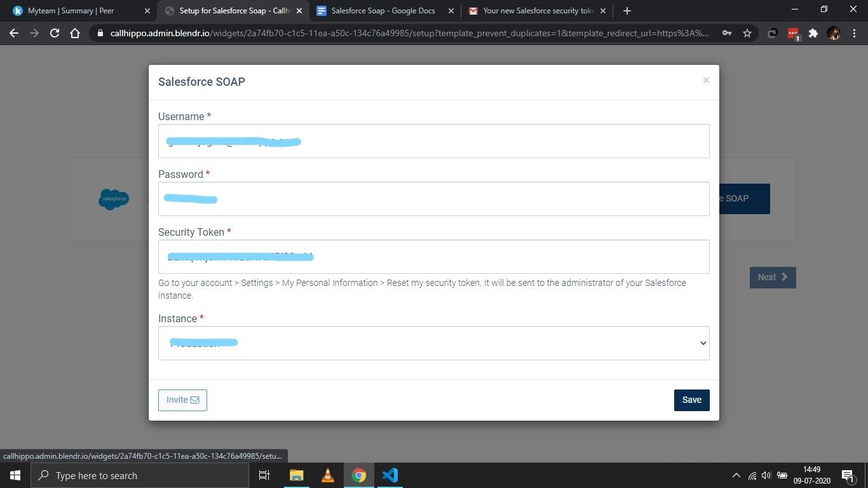Click the Security Token input field
Screen dimensions: 868x488
434,257
